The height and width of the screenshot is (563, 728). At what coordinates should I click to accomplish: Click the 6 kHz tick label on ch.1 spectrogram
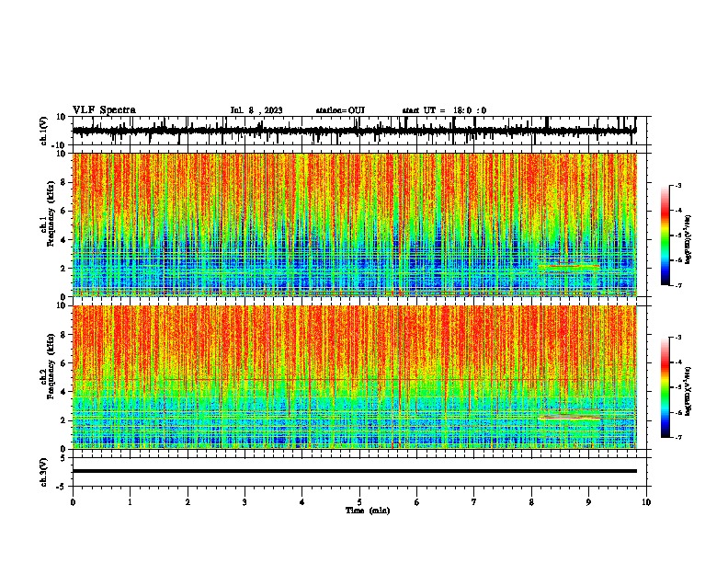(x=63, y=211)
